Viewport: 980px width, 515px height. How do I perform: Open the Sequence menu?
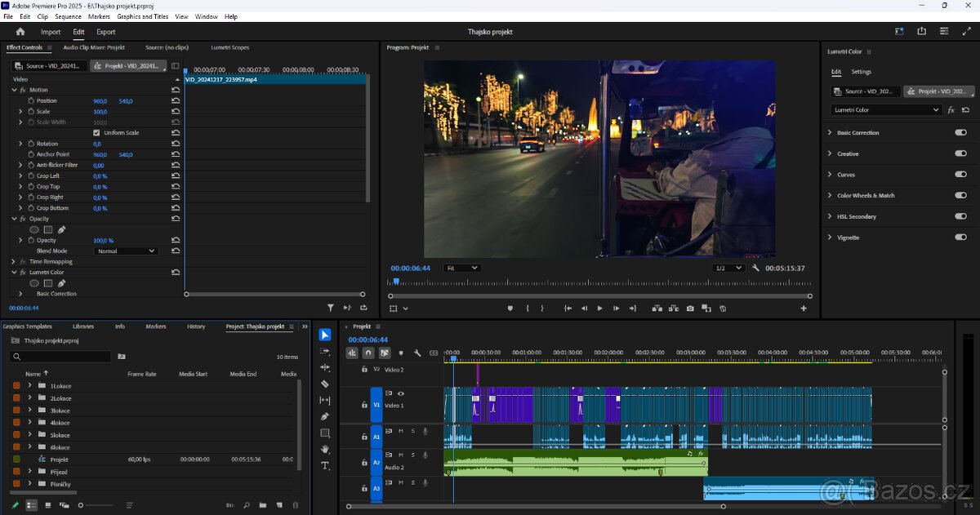(68, 16)
